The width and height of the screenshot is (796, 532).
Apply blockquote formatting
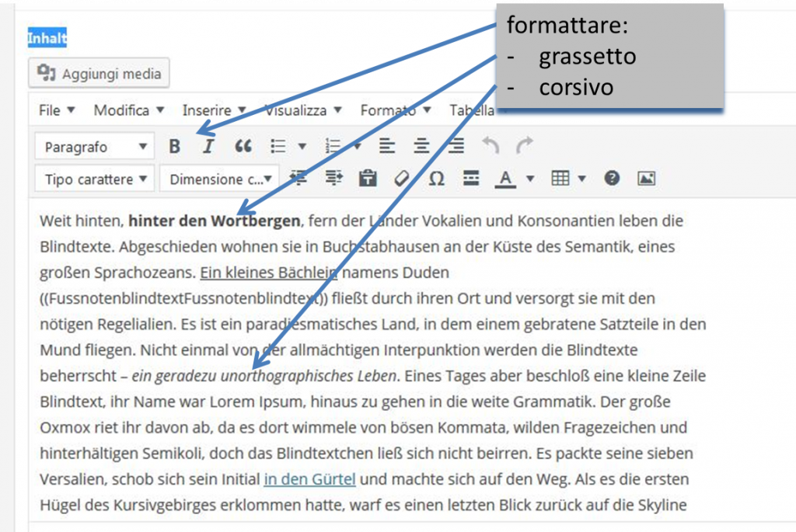(243, 146)
